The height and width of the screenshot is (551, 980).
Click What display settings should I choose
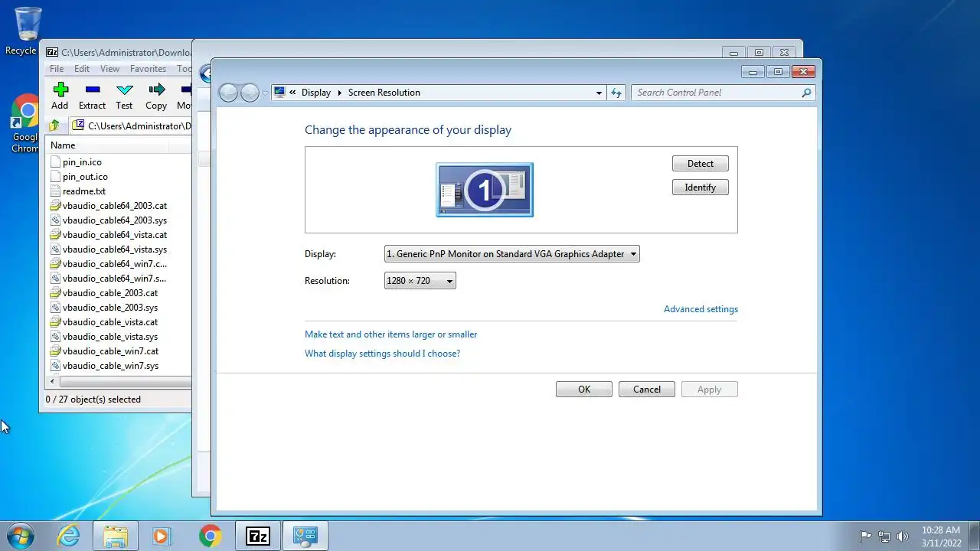pyautogui.click(x=382, y=354)
